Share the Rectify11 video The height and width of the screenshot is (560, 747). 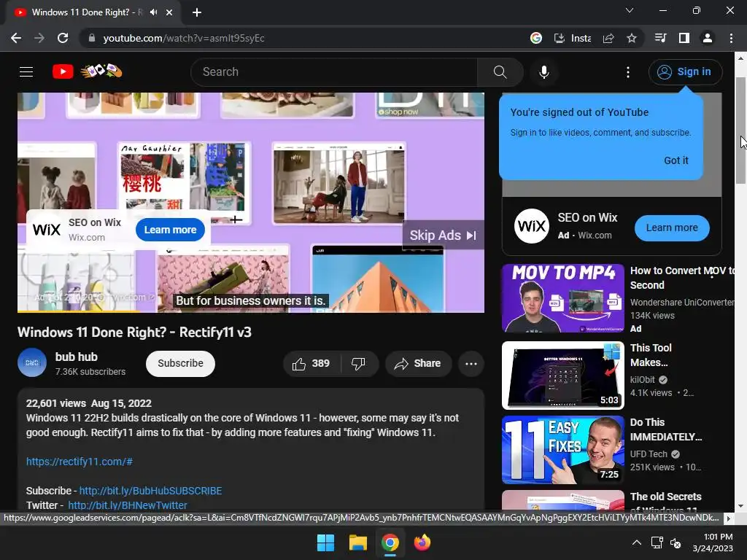coord(418,364)
